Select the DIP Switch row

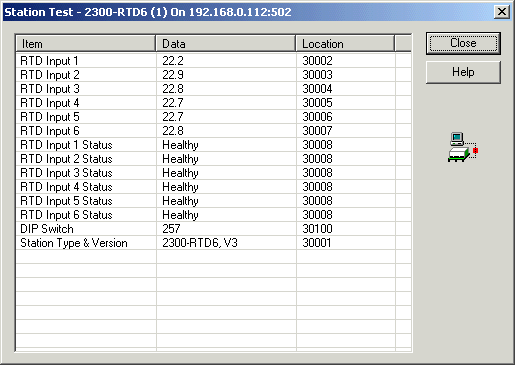(213, 229)
